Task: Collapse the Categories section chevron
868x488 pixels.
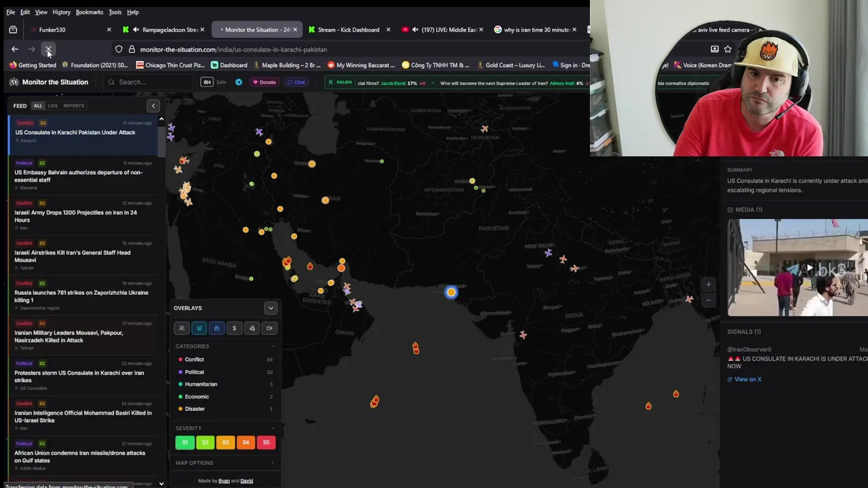Action: [x=273, y=346]
